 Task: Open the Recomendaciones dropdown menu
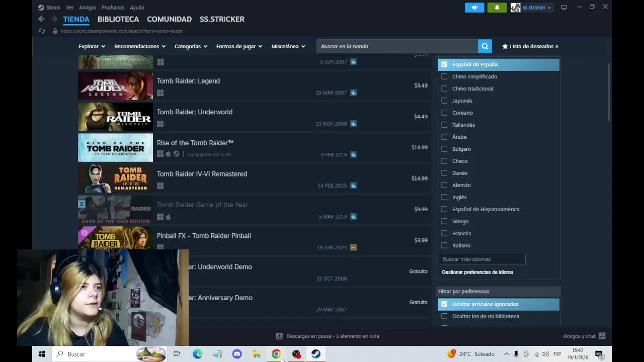tap(140, 46)
